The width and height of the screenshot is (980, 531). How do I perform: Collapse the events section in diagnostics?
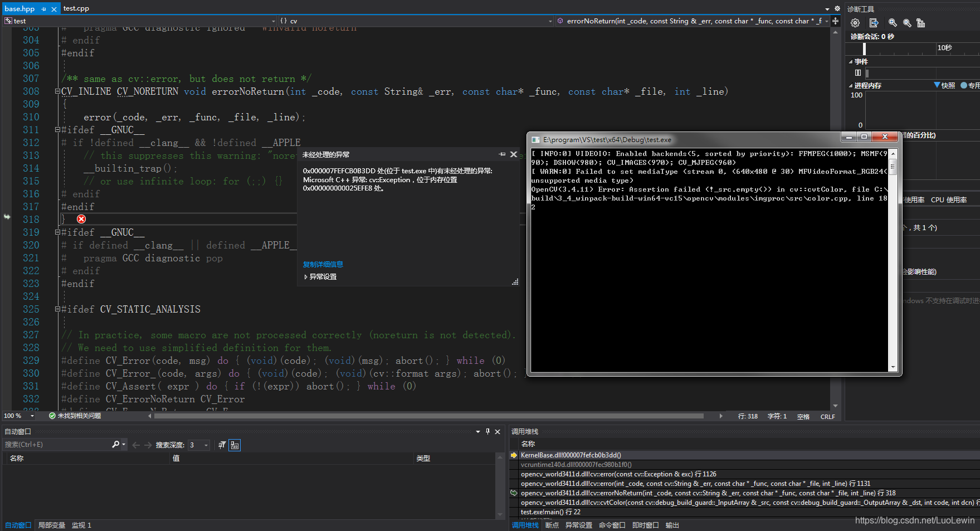pyautogui.click(x=851, y=62)
